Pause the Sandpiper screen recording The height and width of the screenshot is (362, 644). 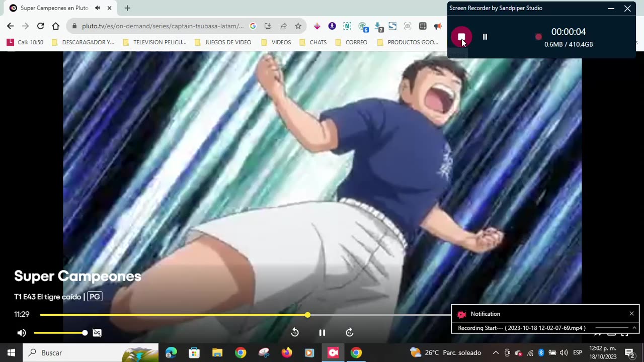click(x=485, y=37)
